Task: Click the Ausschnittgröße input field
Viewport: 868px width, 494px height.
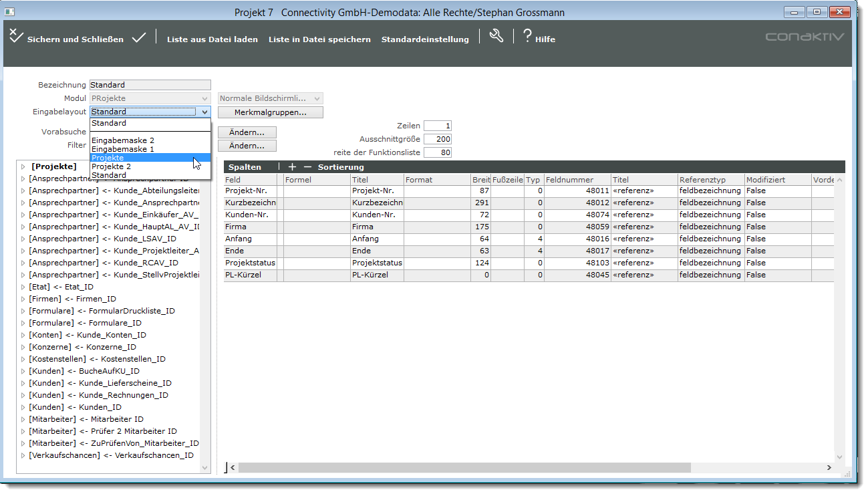Action: pyautogui.click(x=438, y=139)
